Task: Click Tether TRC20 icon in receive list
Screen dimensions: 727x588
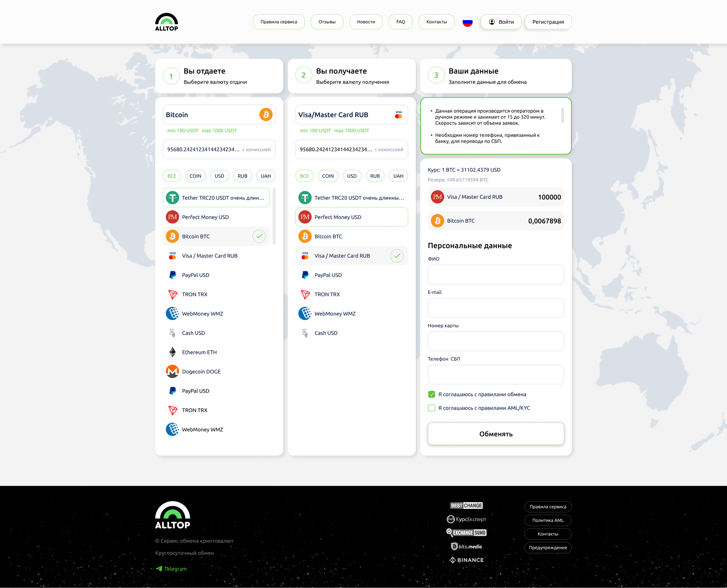Action: point(305,198)
